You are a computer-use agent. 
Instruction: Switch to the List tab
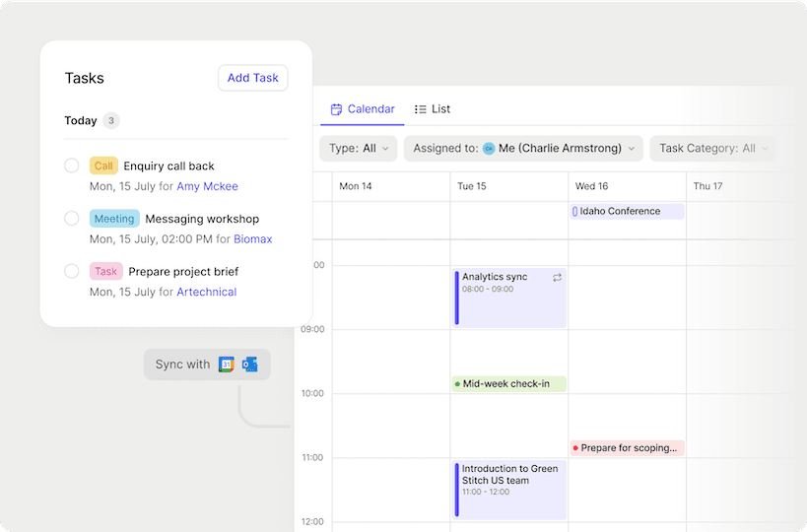pos(433,109)
